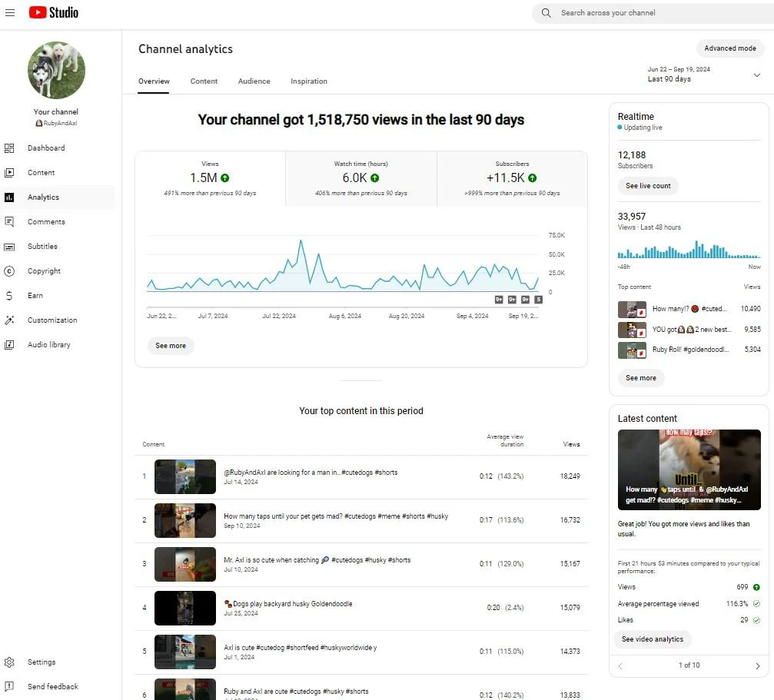Expand the date range dropdown arrow
Image resolution: width=774 pixels, height=700 pixels.
(x=757, y=75)
